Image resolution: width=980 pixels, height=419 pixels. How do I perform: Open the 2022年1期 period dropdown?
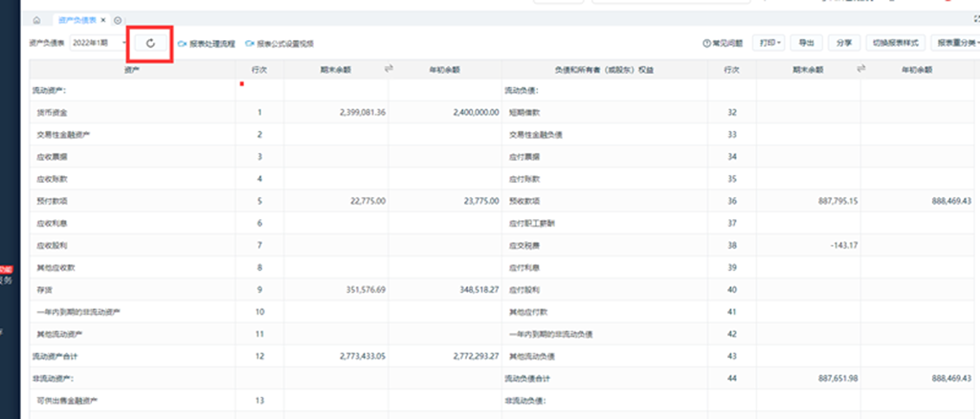pyautogui.click(x=99, y=43)
